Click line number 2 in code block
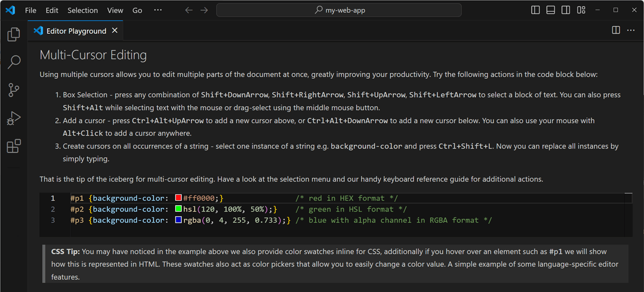This screenshot has width=644, height=292. (53, 209)
